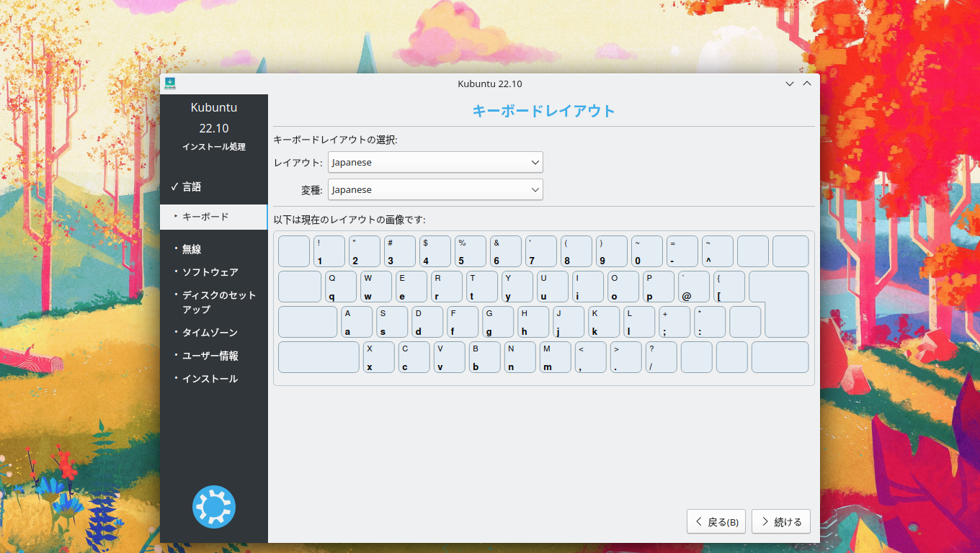Image resolution: width=980 pixels, height=553 pixels.
Task: Click the D key in keyboard preview
Action: [427, 322]
